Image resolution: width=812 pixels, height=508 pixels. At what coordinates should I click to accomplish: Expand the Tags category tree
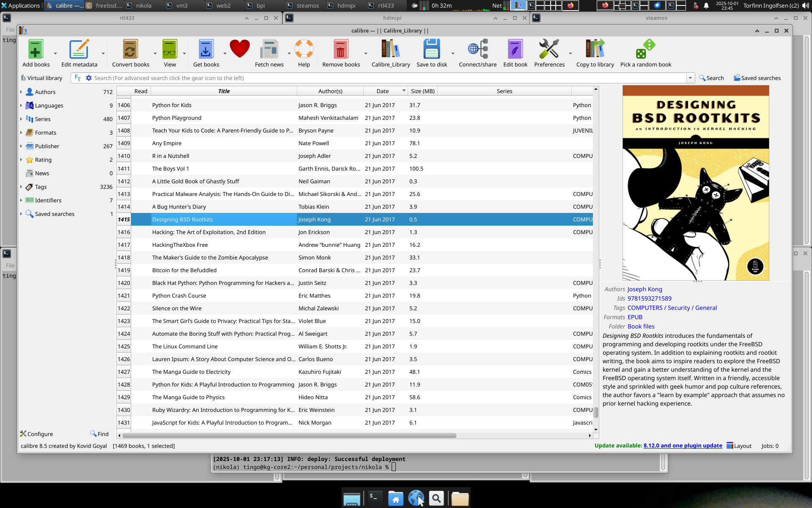click(x=21, y=187)
